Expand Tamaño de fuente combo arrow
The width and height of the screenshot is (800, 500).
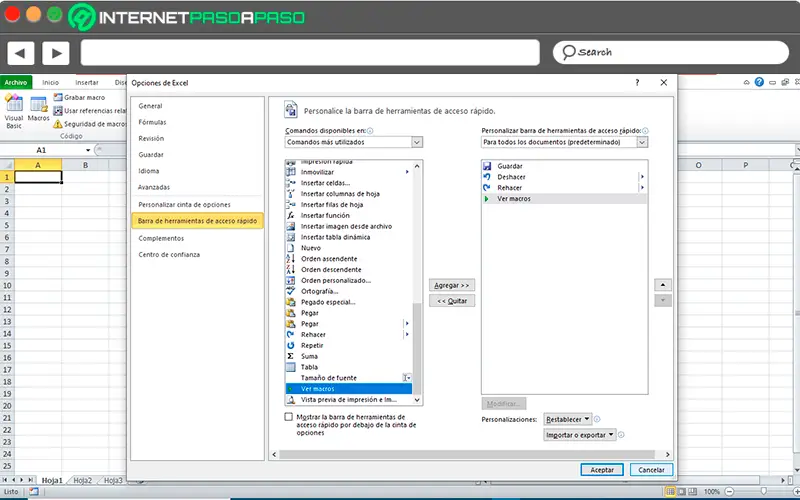point(407,378)
